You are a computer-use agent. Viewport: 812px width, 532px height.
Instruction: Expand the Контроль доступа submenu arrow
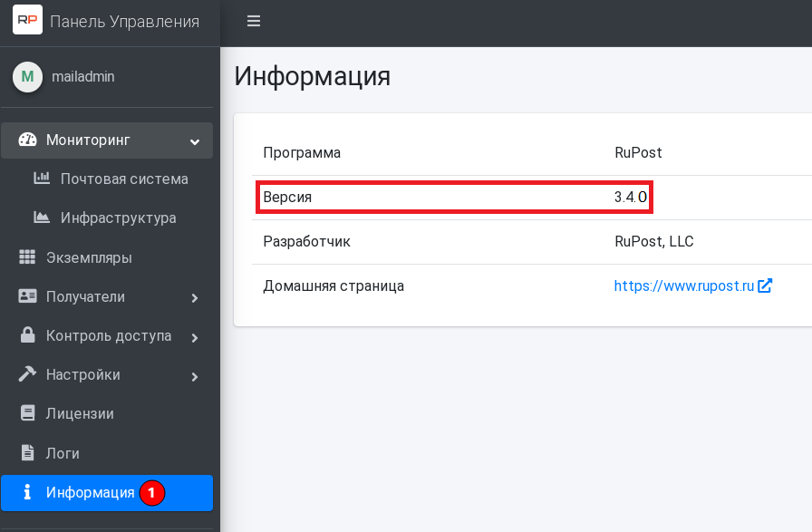coord(194,337)
